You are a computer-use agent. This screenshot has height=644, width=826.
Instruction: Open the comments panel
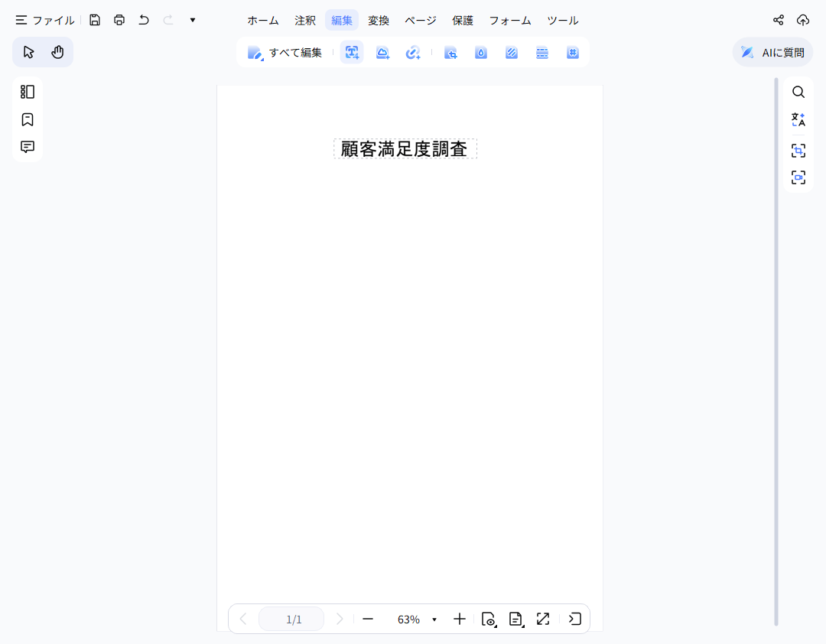27,146
